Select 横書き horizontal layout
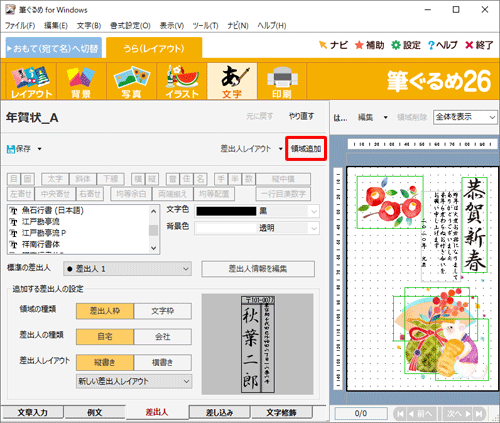The width and height of the screenshot is (500, 423). point(163,362)
